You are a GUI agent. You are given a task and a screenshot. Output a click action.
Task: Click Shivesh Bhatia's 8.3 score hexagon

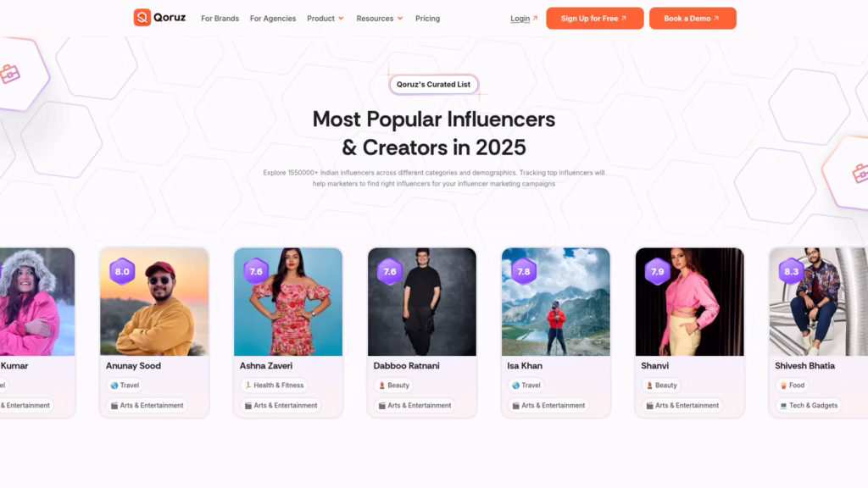click(792, 272)
